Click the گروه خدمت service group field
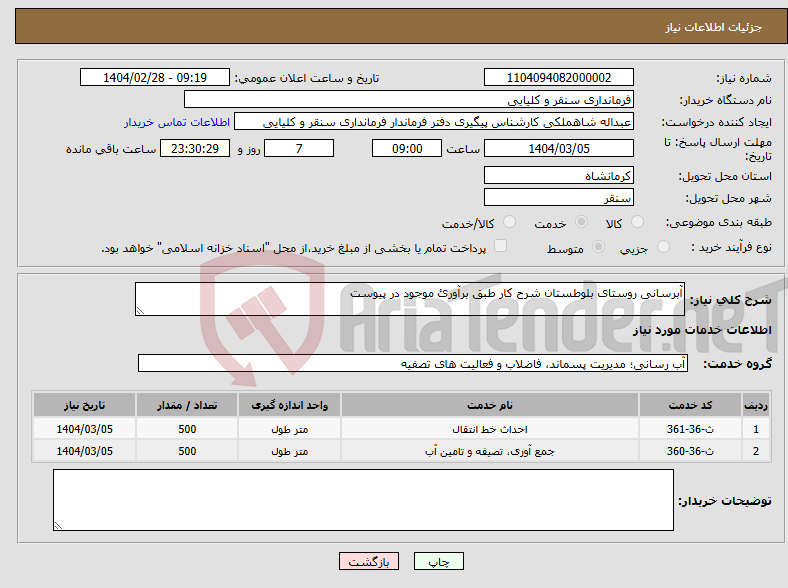Viewport: 788px width, 588px height. 413,363
